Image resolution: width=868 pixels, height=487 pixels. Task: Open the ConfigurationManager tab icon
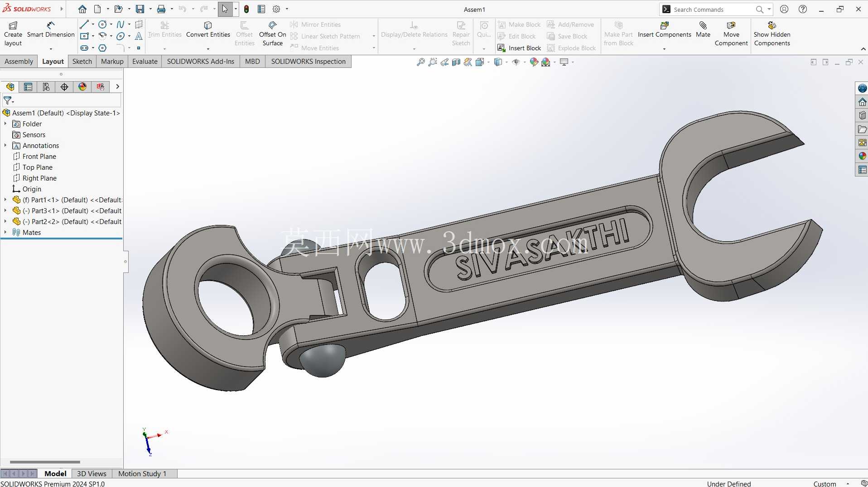(x=46, y=86)
